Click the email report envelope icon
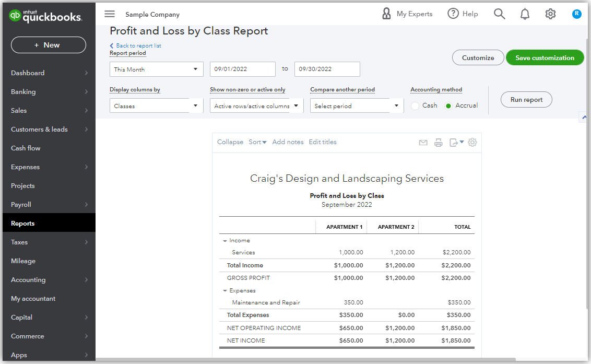Viewport: 591px width, 364px height. click(423, 143)
